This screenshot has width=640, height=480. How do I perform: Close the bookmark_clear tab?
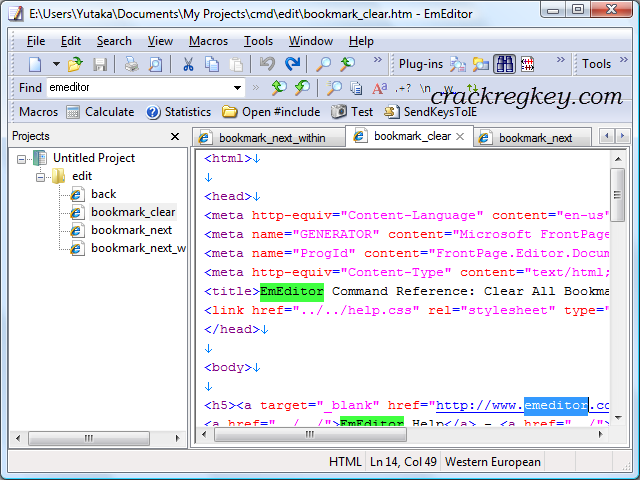(460, 136)
